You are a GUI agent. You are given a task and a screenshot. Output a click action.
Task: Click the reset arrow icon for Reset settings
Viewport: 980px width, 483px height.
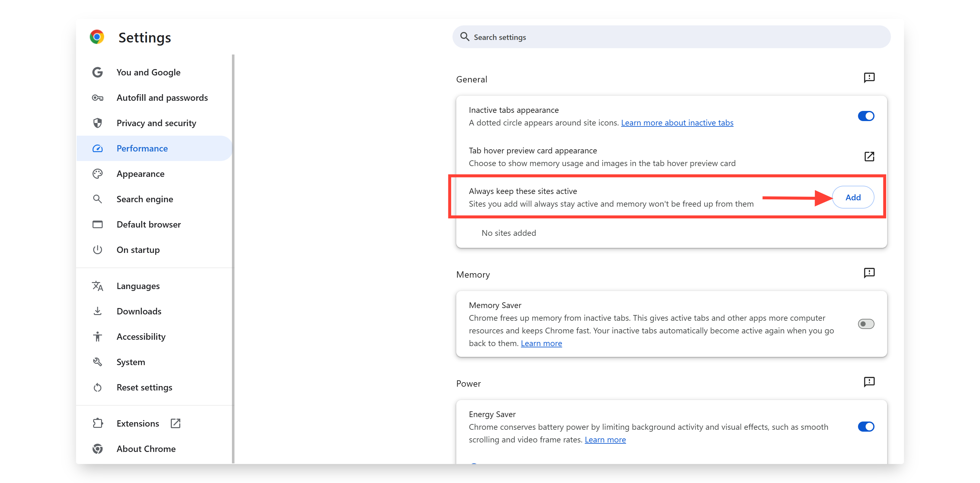(x=97, y=388)
